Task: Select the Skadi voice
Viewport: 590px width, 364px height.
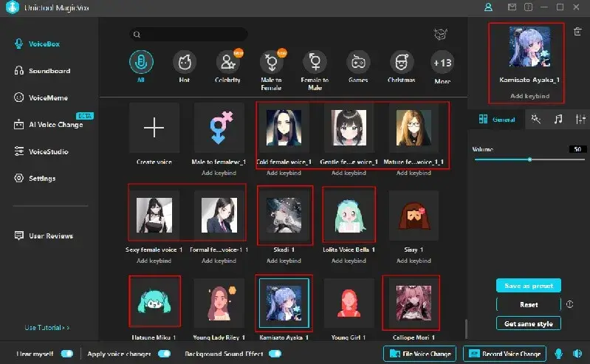Action: [x=284, y=216]
